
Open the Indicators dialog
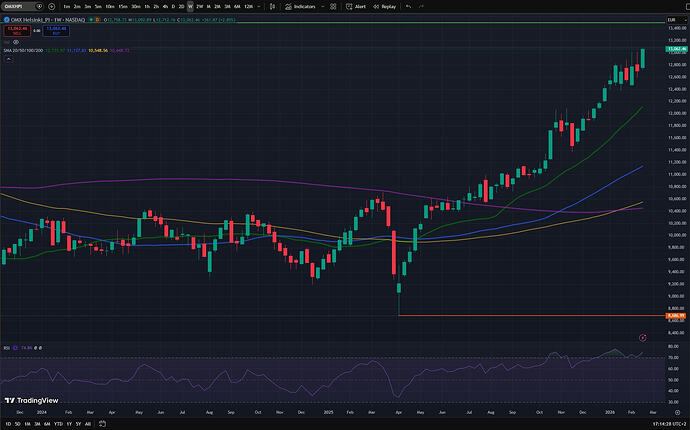[301, 7]
